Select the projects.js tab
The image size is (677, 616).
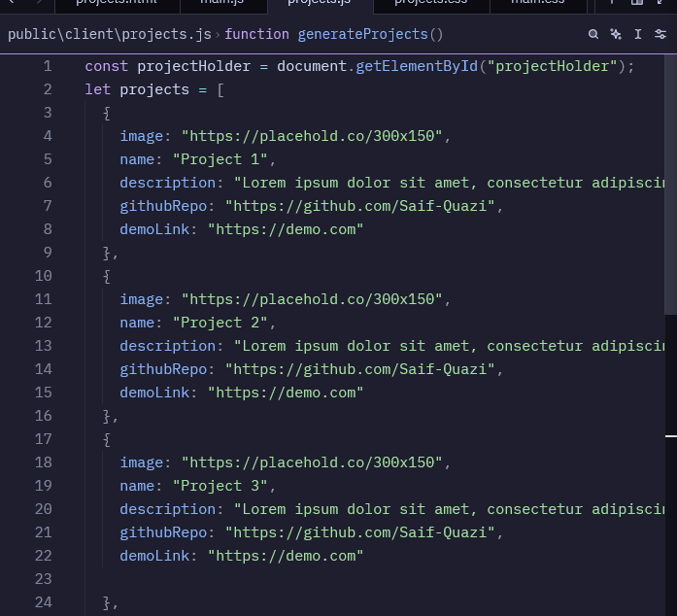[x=319, y=3]
